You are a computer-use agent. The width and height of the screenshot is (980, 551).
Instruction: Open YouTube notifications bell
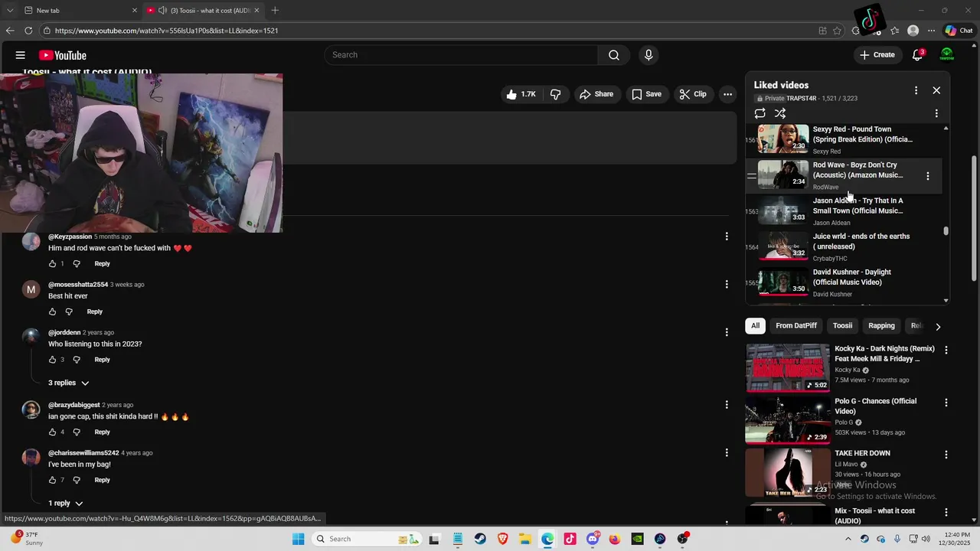coord(917,55)
